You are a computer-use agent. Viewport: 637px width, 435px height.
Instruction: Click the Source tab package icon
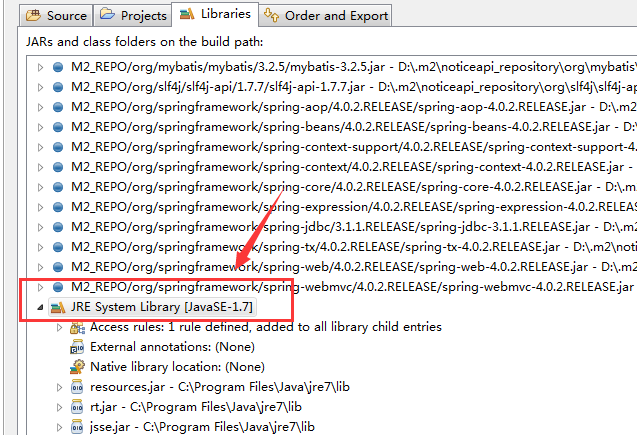(33, 15)
